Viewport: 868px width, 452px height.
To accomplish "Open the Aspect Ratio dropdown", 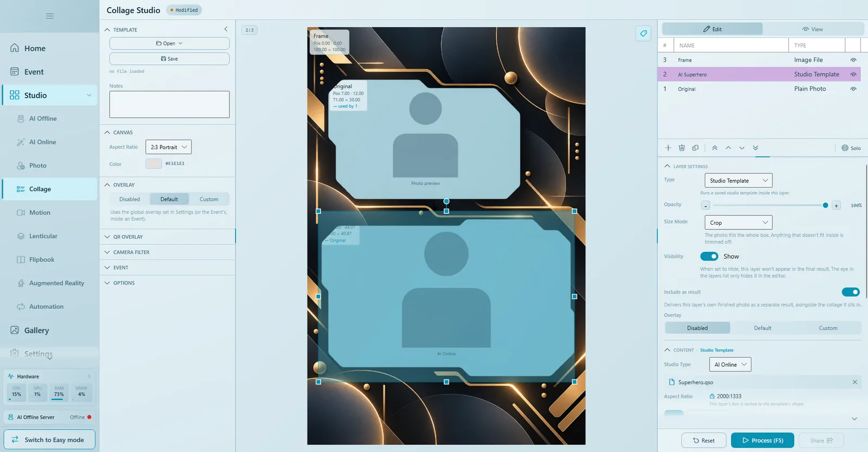I will tap(168, 147).
